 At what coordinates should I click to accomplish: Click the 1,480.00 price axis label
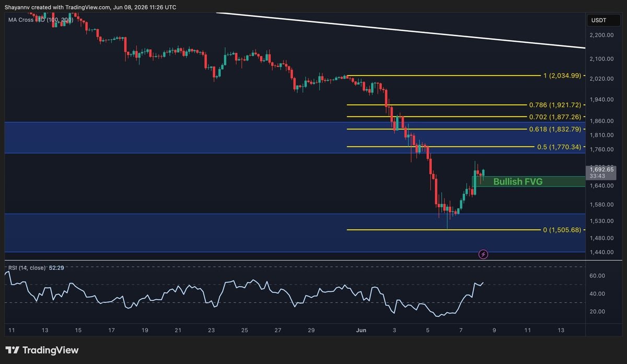[601, 238]
